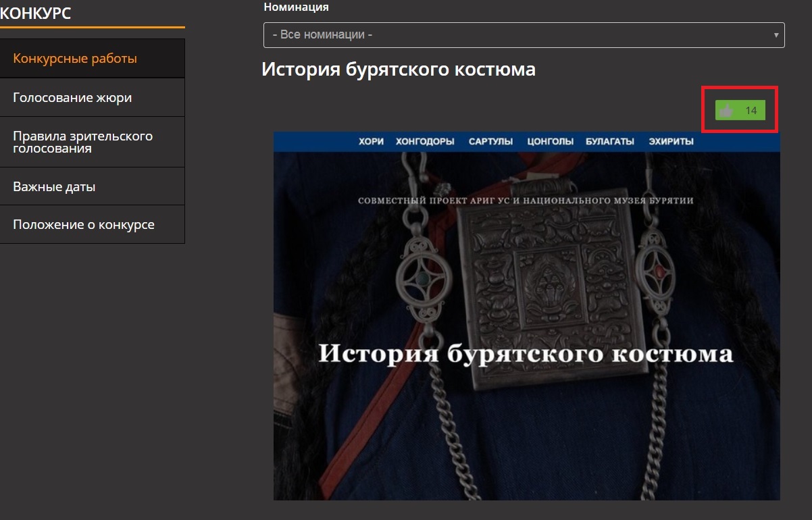Switch to the ХОНГОДОРЫ tab
812x520 pixels.
point(425,141)
